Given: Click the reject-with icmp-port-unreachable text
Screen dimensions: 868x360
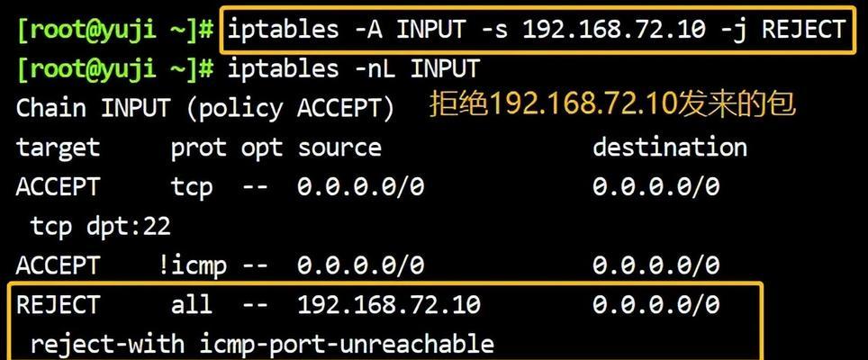Looking at the screenshot, I should click(262, 344).
